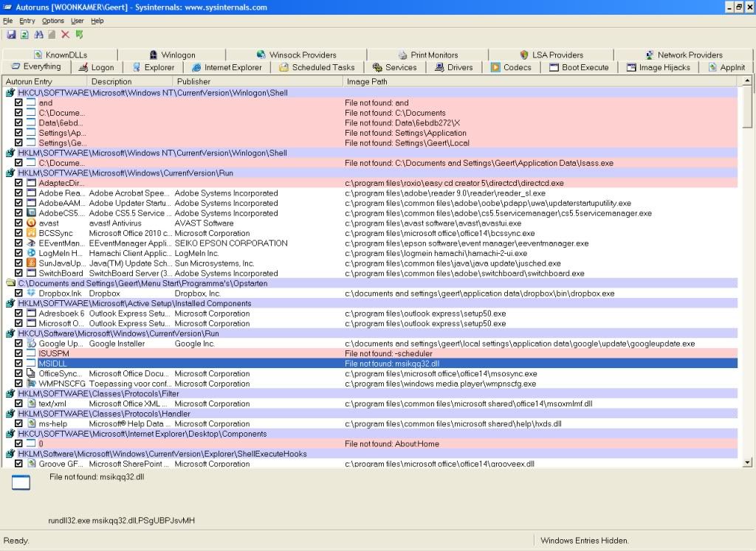Click the Dropbox.lnk entry icon
The width and height of the screenshot is (756, 551).
pyautogui.click(x=31, y=293)
